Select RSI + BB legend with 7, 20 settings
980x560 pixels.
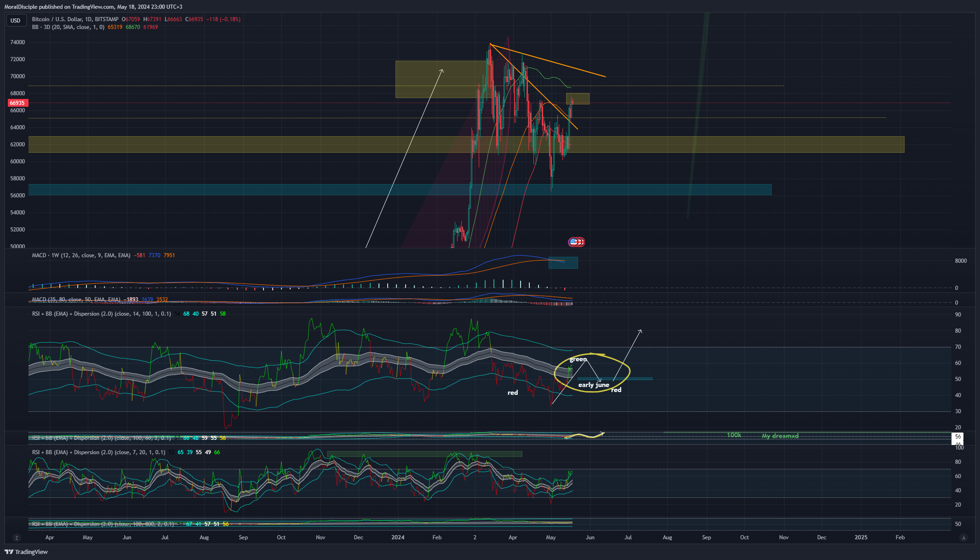pyautogui.click(x=98, y=452)
